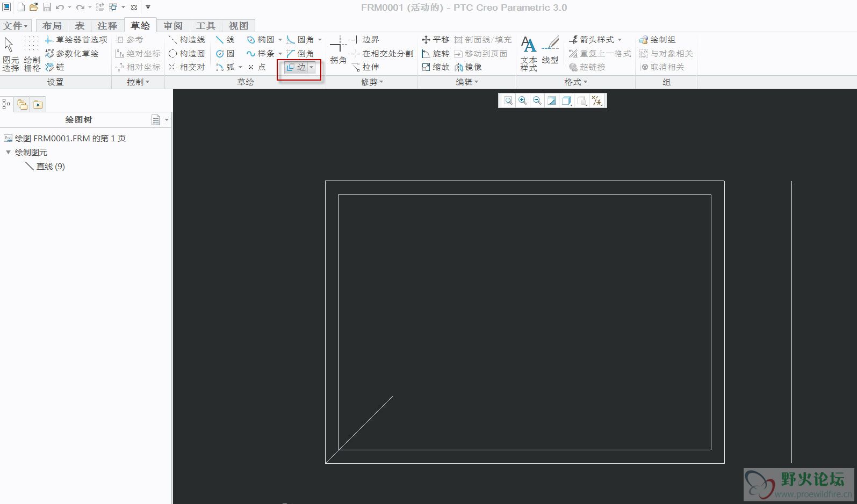Select the 缩放 scale tool
The width and height of the screenshot is (857, 504).
pyautogui.click(x=436, y=67)
